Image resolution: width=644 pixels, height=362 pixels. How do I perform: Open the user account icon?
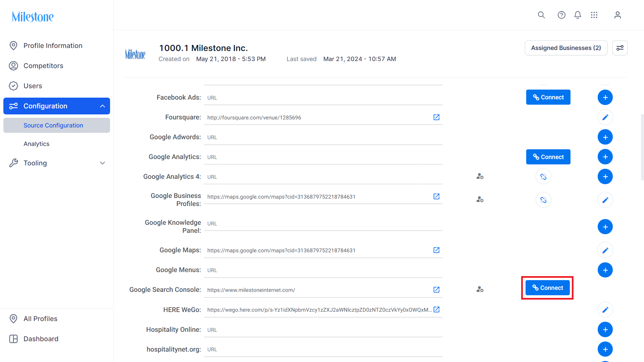(x=617, y=15)
